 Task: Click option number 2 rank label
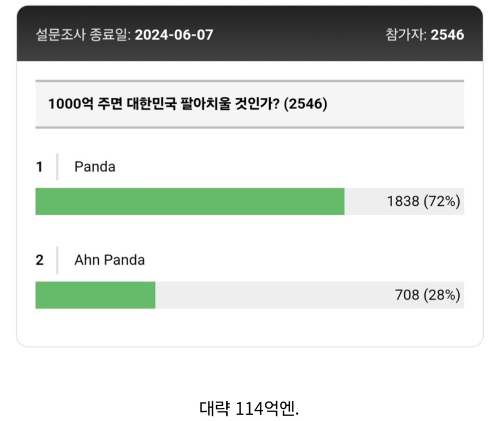[39, 260]
